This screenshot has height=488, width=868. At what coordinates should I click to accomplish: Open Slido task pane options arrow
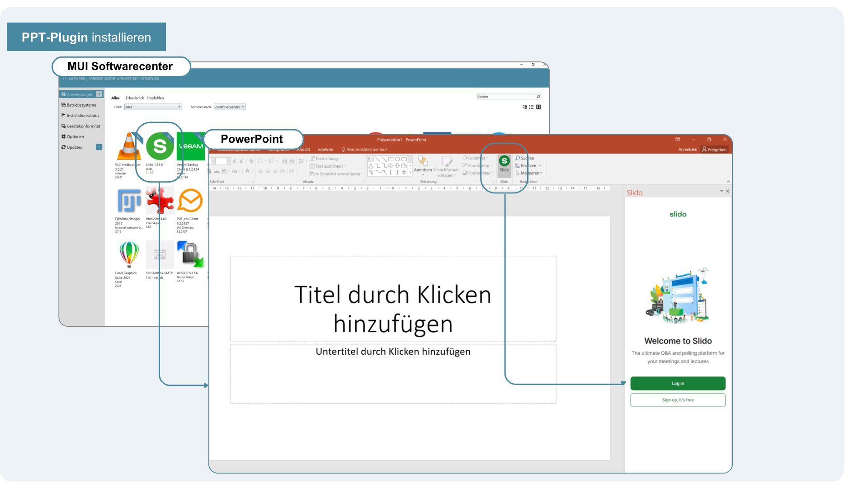tap(722, 191)
